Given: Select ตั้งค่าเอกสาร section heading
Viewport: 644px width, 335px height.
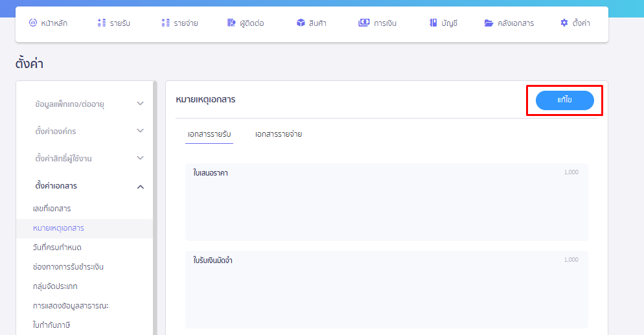Looking at the screenshot, I should coord(56,186).
